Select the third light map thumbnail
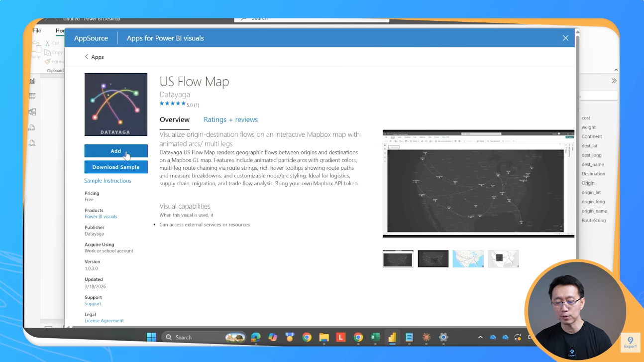644x362 pixels. (468, 259)
